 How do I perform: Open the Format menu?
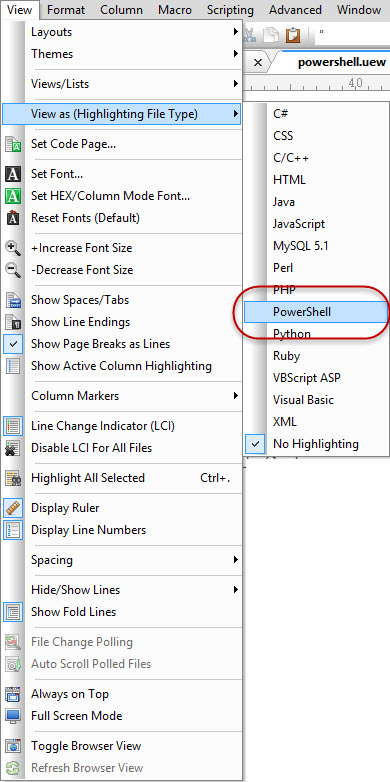[x=66, y=9]
